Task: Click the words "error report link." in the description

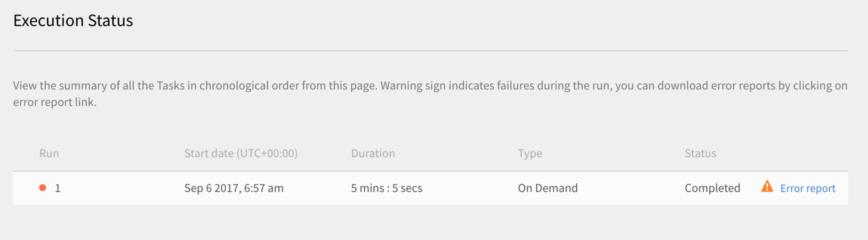Action: tap(55, 102)
